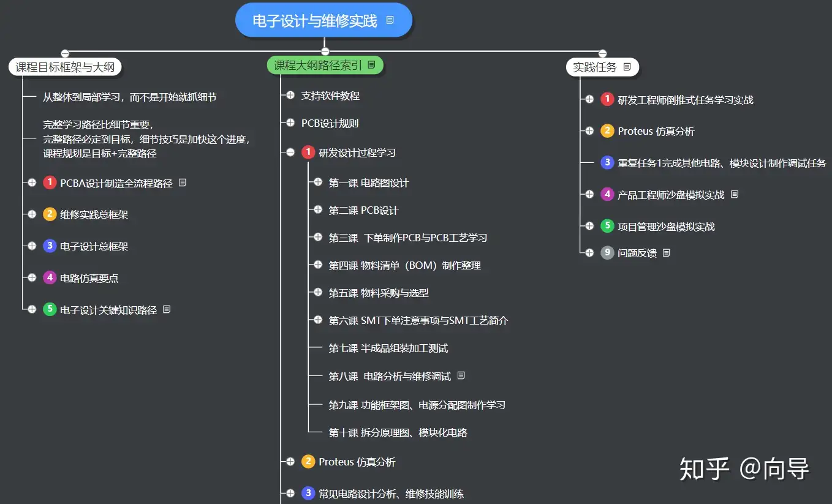
Task: Click purple priority 4 marker on 电路仿真要点
Action: pyautogui.click(x=50, y=278)
